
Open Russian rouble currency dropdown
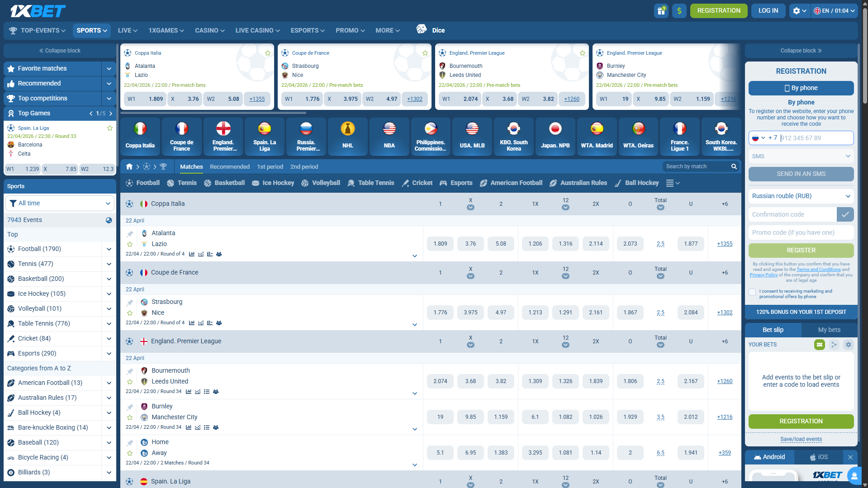801,196
